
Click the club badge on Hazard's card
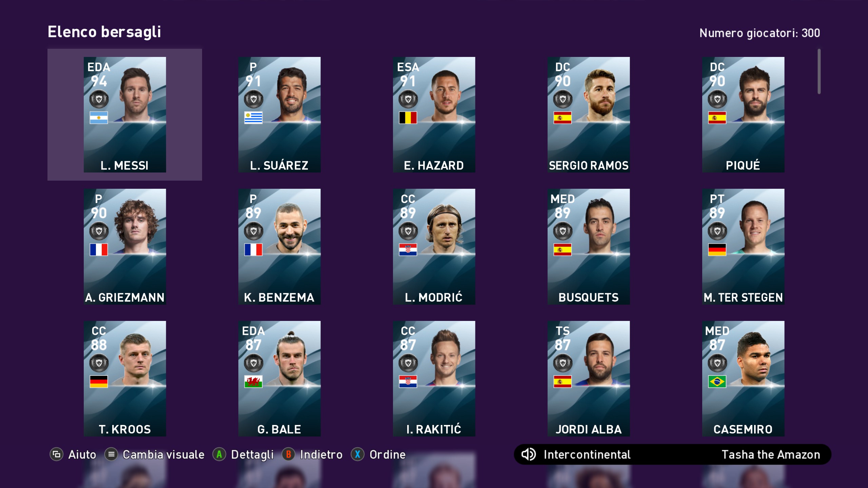408,99
